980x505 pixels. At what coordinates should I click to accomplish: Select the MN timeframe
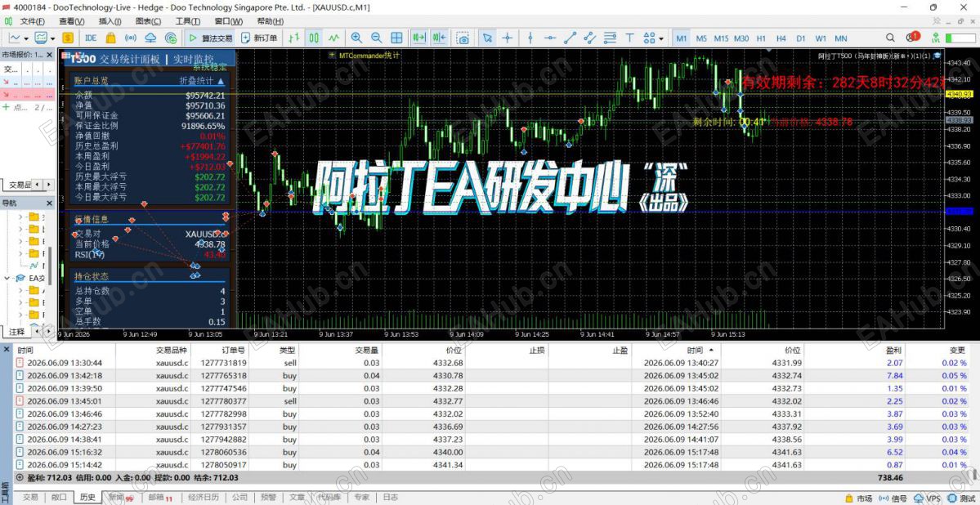(840, 38)
